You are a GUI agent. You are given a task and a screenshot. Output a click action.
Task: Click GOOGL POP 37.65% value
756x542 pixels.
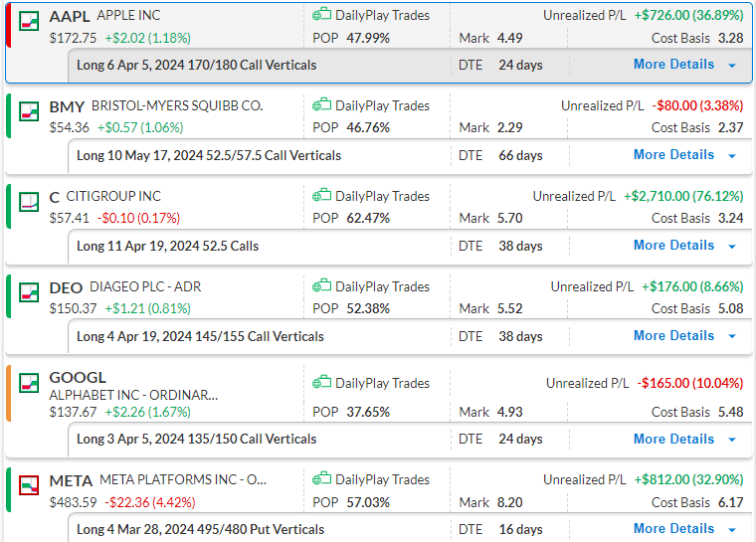[368, 412]
